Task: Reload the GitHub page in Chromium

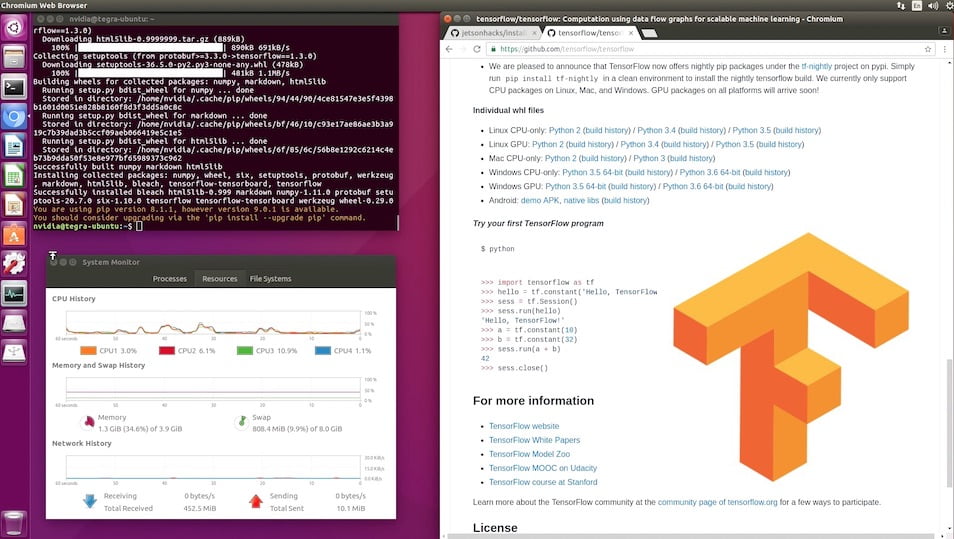Action: tap(477, 49)
